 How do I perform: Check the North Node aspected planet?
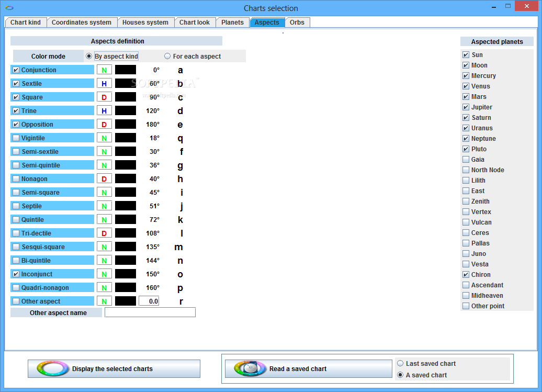click(x=466, y=170)
